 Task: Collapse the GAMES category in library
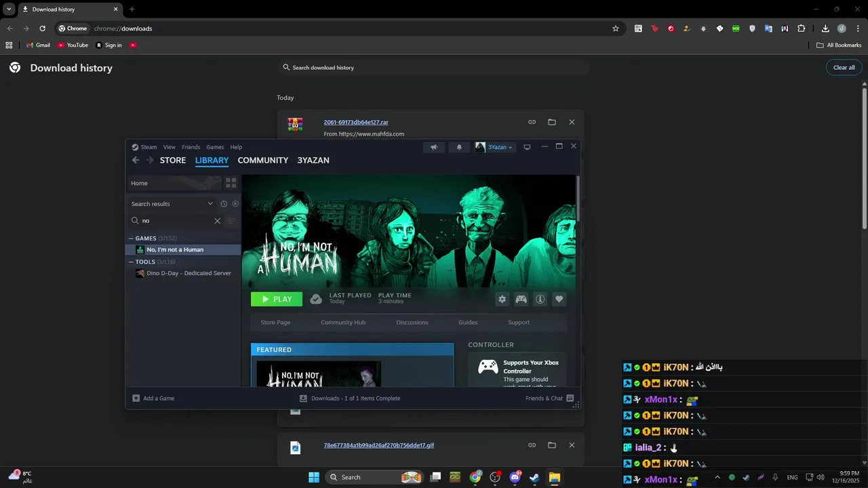click(131, 239)
